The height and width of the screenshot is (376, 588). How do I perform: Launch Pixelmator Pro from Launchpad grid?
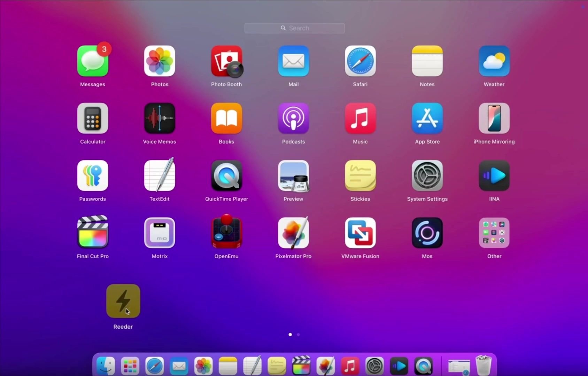tap(293, 233)
